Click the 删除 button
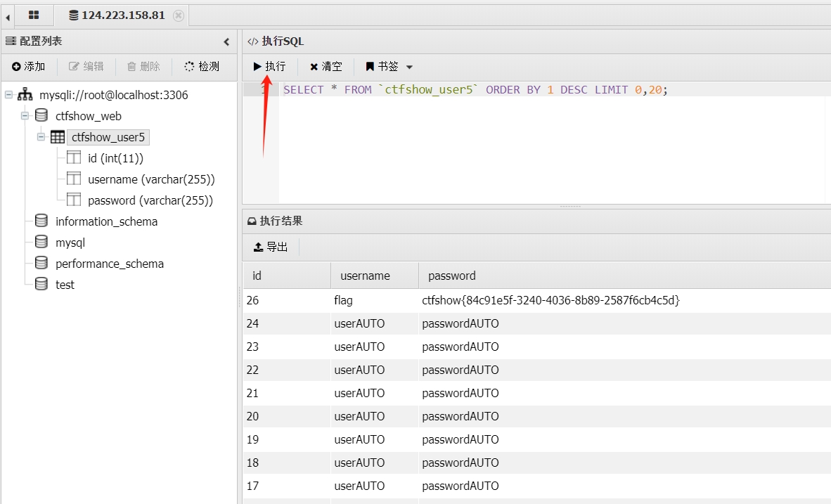 pyautogui.click(x=143, y=66)
